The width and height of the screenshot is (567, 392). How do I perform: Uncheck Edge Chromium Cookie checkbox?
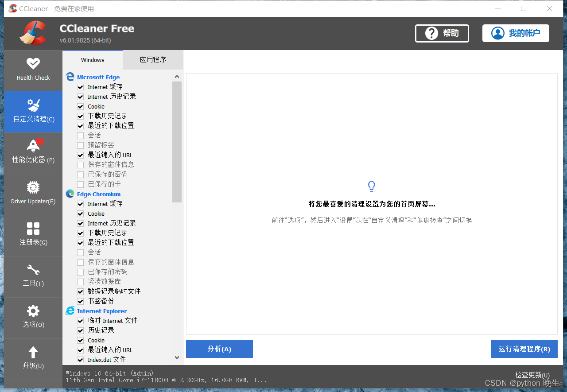[x=80, y=213]
